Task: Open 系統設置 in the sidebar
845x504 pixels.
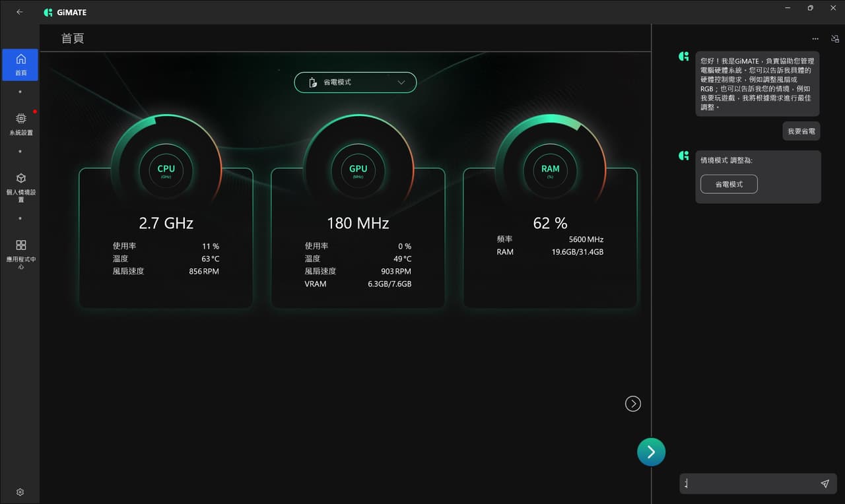Action: point(20,124)
